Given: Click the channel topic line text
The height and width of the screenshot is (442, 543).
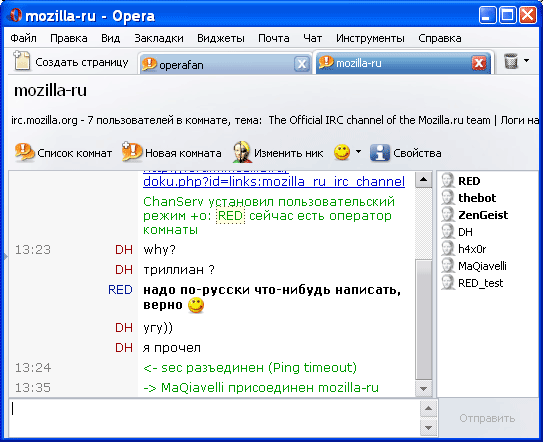Looking at the screenshot, I should tap(275, 120).
